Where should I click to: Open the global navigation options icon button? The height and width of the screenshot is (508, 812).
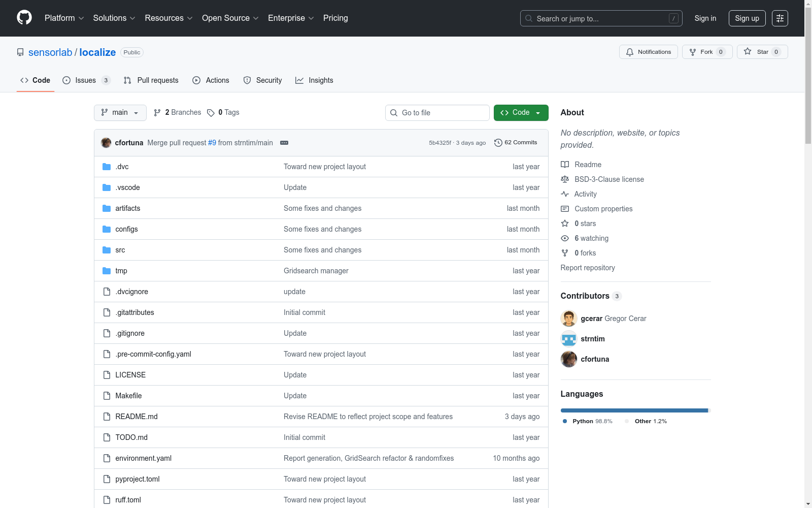780,18
